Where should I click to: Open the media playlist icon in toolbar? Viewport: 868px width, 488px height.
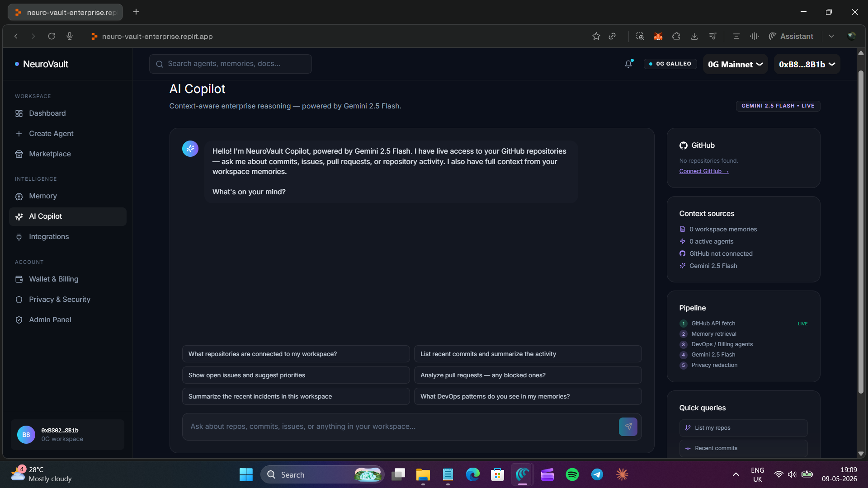(x=712, y=36)
